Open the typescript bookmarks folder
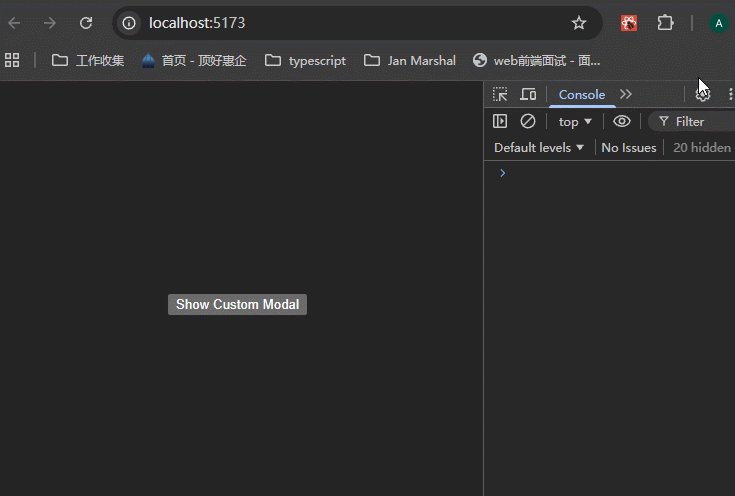Image resolution: width=735 pixels, height=496 pixels. (x=306, y=60)
